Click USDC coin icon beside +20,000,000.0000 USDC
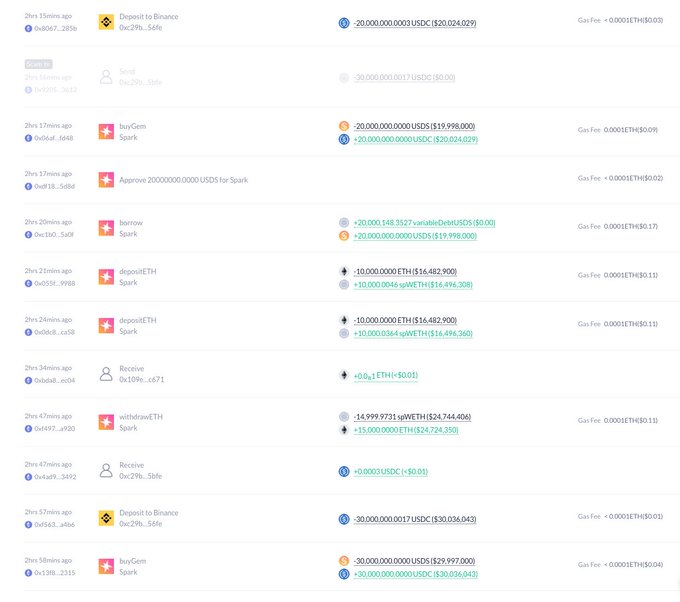Image resolution: width=680 pixels, height=602 pixels. (344, 139)
